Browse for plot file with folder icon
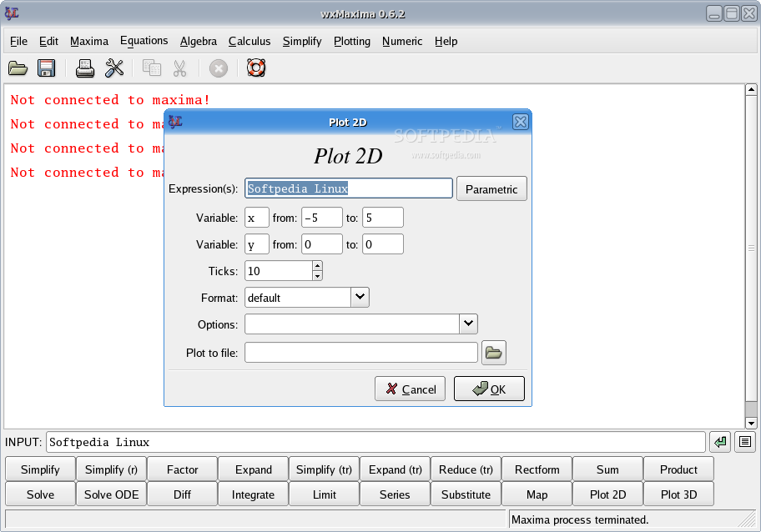The width and height of the screenshot is (761, 532). click(x=494, y=353)
